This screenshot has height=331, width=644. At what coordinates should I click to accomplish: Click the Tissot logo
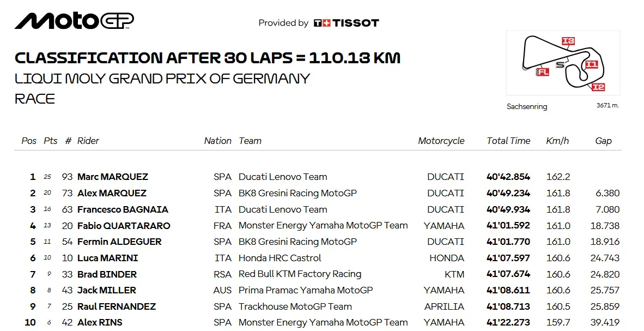[x=346, y=23]
